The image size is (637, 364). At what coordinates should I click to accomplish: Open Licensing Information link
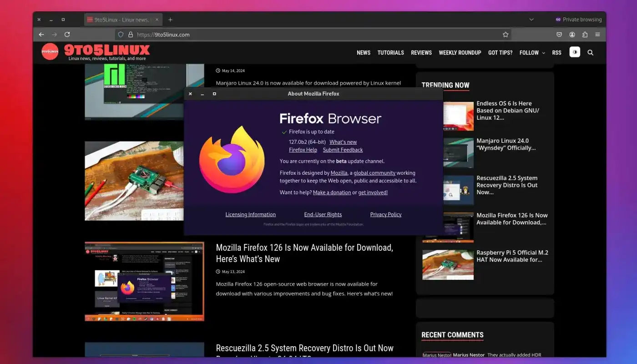[251, 214]
